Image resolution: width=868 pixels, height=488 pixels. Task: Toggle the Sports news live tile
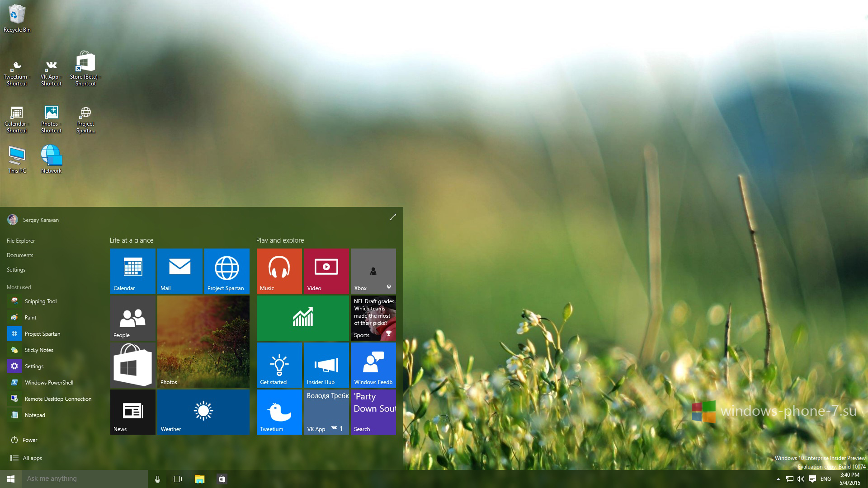[373, 318]
